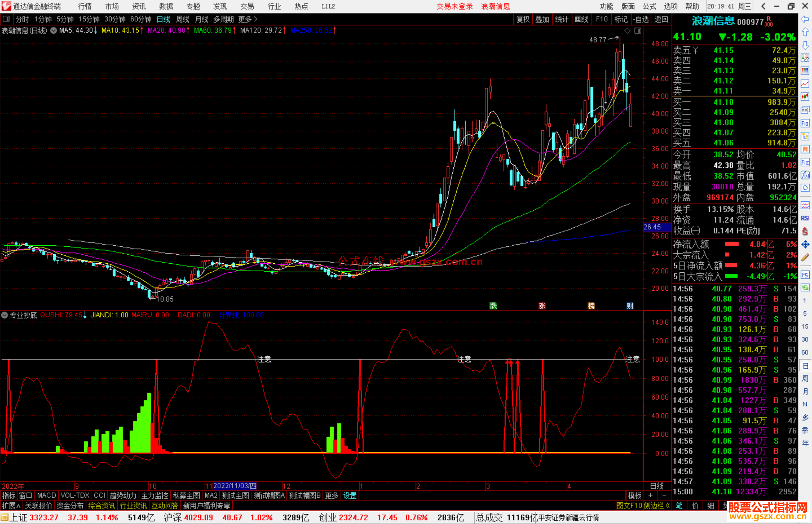Screen dimensions: 812x524
Task: Click the 2022/11/03 date marker on timeline
Action: click(x=235, y=486)
